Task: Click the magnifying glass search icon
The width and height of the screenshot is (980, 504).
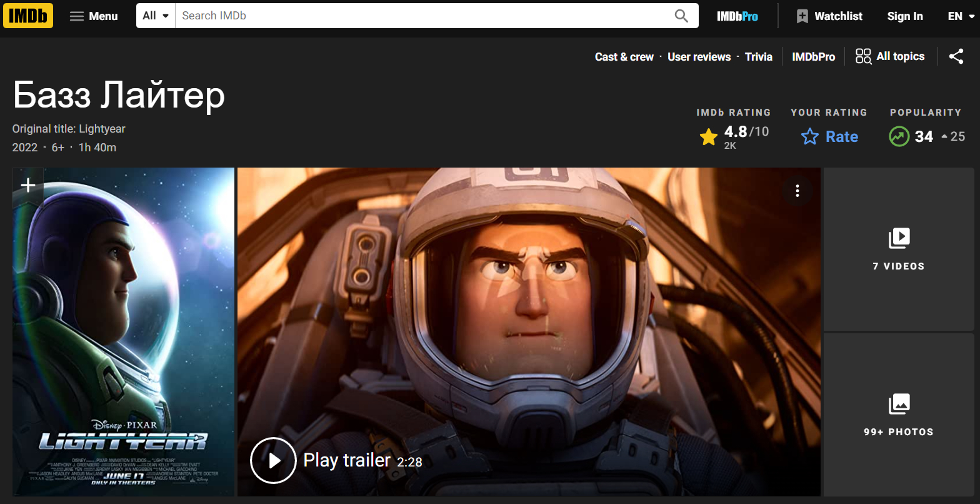Action: [x=681, y=16]
